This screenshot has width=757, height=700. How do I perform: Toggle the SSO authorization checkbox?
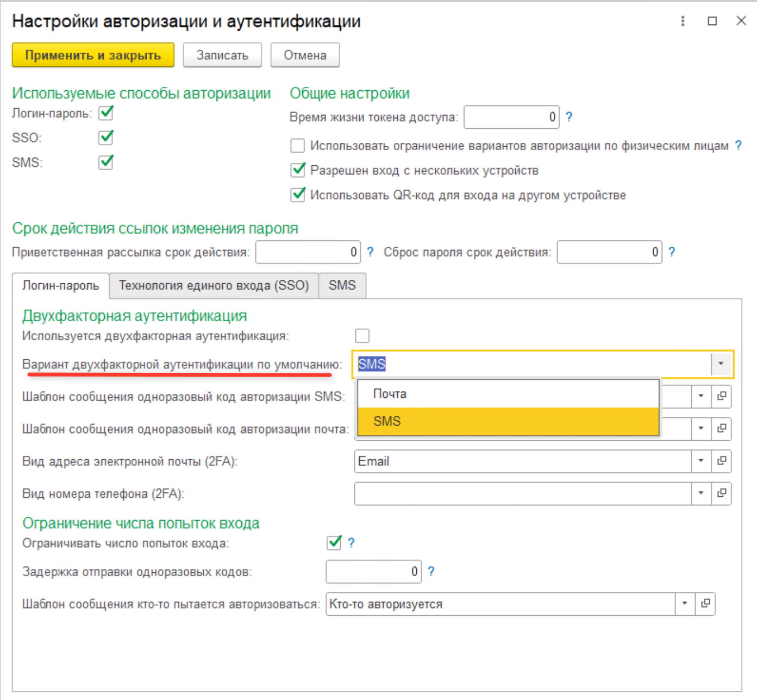106,137
